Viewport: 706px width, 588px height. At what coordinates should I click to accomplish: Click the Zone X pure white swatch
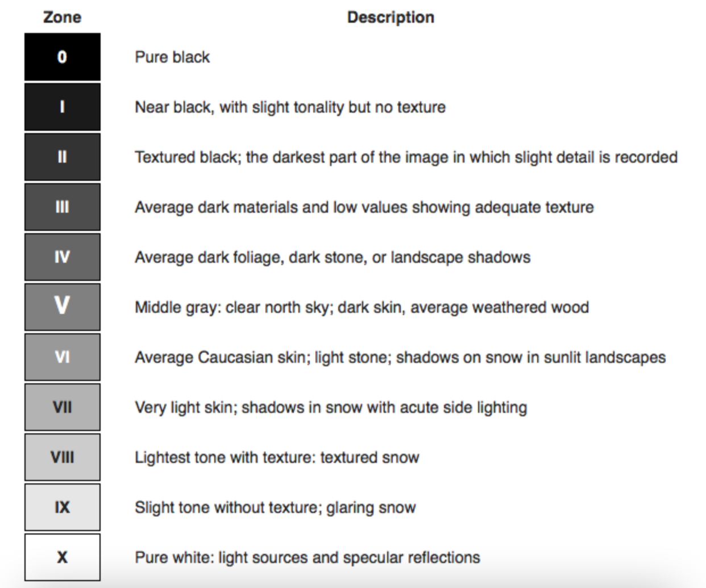click(63, 557)
